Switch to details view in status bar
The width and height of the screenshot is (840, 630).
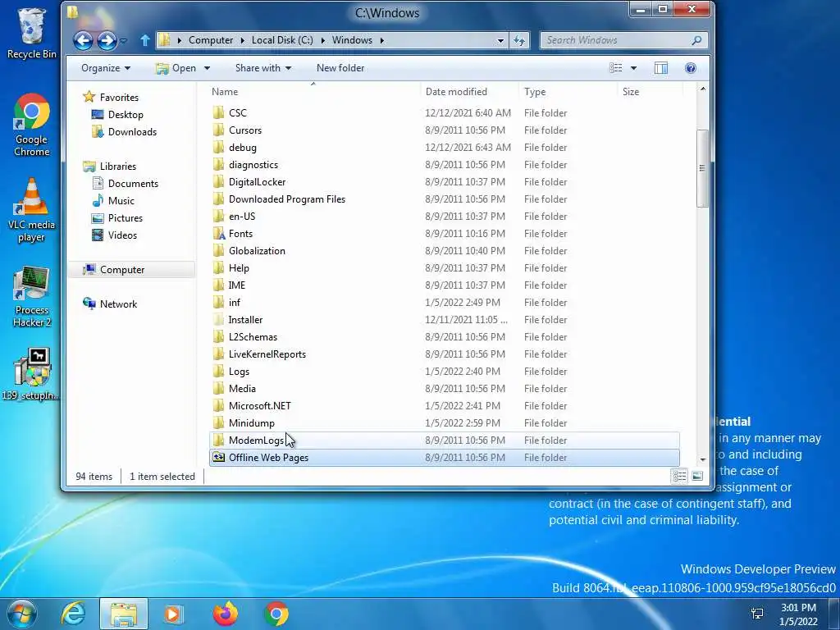coord(679,477)
